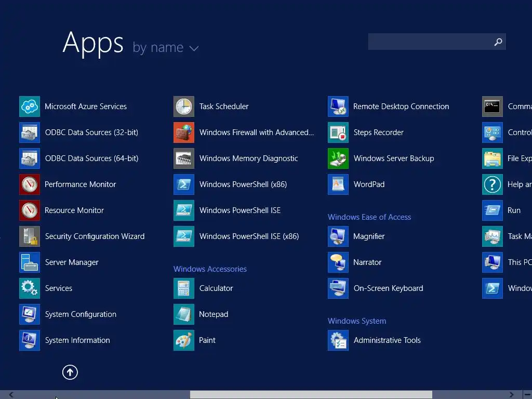Launch ODBC Data Sources (32-bit) icon

30,132
